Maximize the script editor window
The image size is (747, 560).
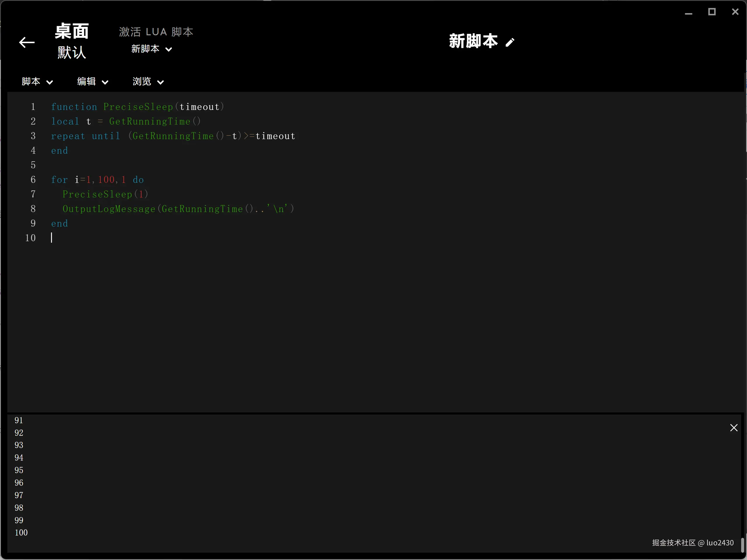pyautogui.click(x=712, y=12)
